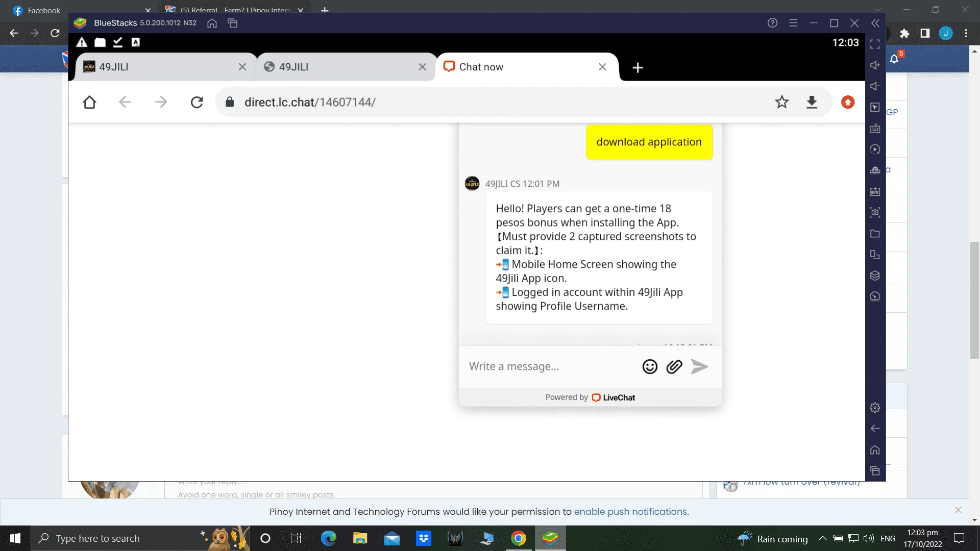The image size is (980, 551).
Task: Toggle BlueStacks fullscreen mode icon
Action: pos(875,44)
